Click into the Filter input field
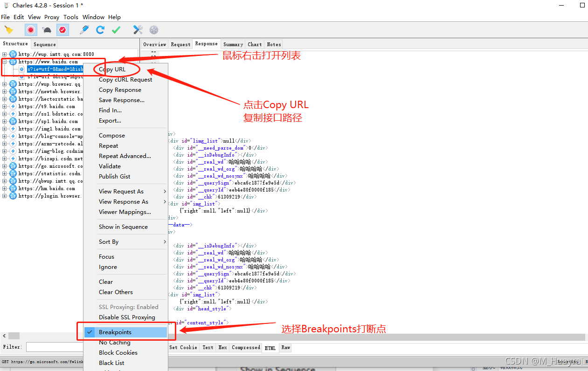 (55, 347)
